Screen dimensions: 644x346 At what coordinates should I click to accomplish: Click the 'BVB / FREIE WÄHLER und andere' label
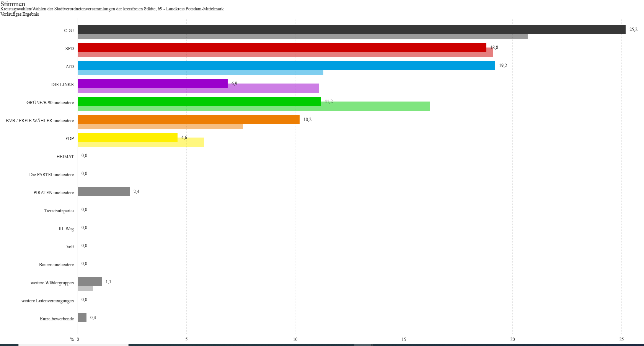40,121
